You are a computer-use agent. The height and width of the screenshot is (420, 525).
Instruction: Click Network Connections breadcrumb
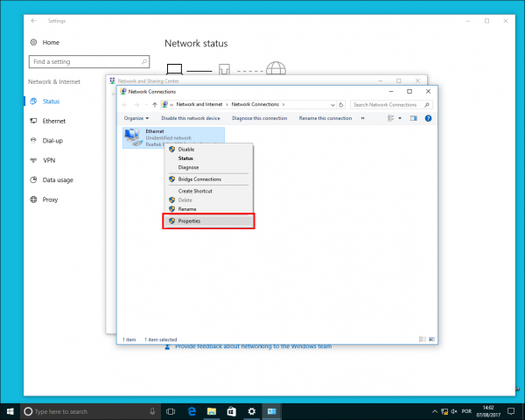[255, 104]
